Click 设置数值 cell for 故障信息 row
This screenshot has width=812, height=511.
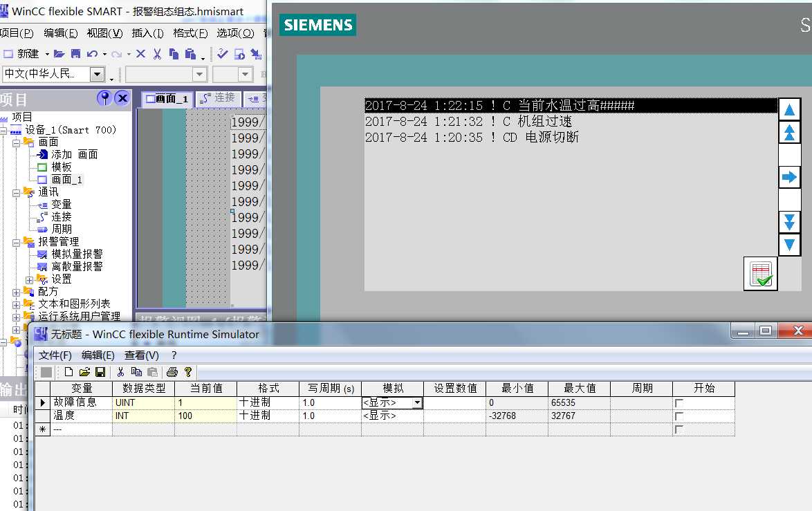pos(454,402)
